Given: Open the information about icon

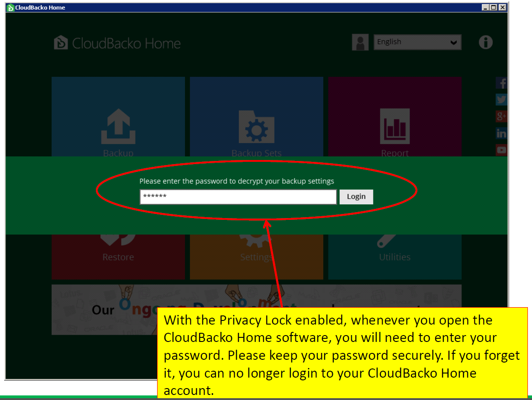Looking at the screenshot, I should pyautogui.click(x=485, y=43).
